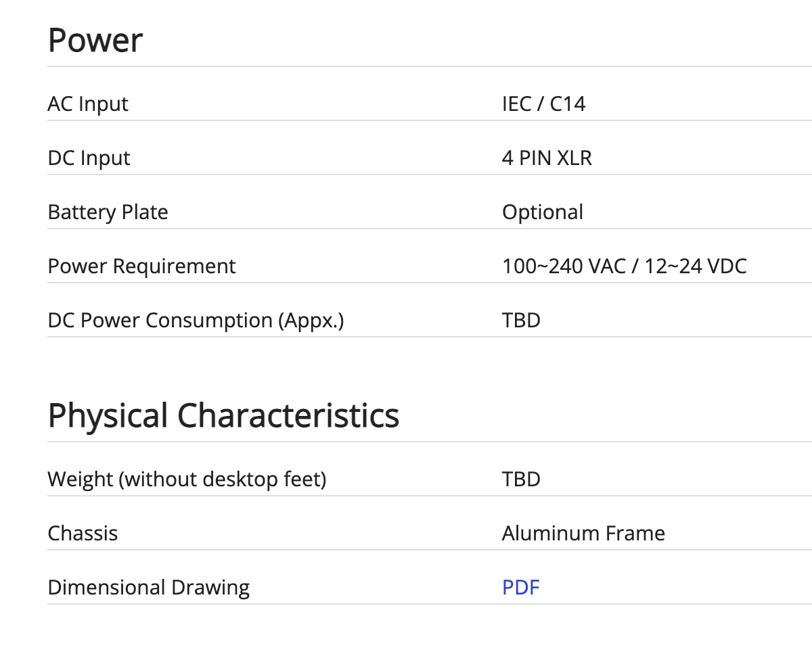Select the Aluminum Frame value

[583, 534]
